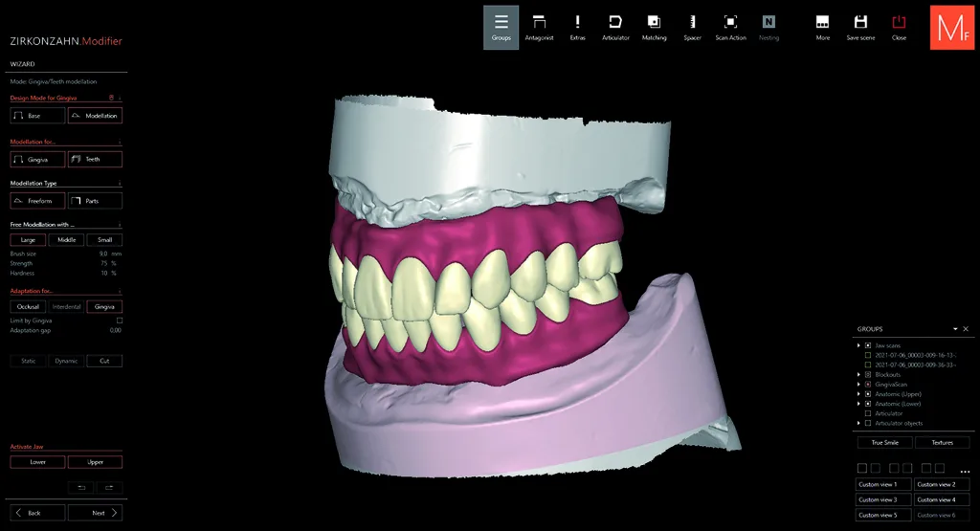Open the Articulator tool
The image size is (980, 531).
(615, 28)
